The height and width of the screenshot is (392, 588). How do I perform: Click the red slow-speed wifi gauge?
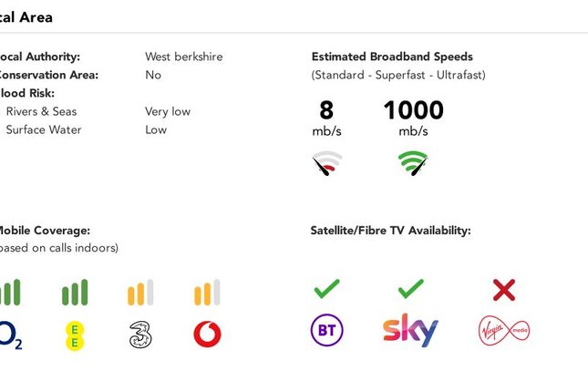coord(327,163)
